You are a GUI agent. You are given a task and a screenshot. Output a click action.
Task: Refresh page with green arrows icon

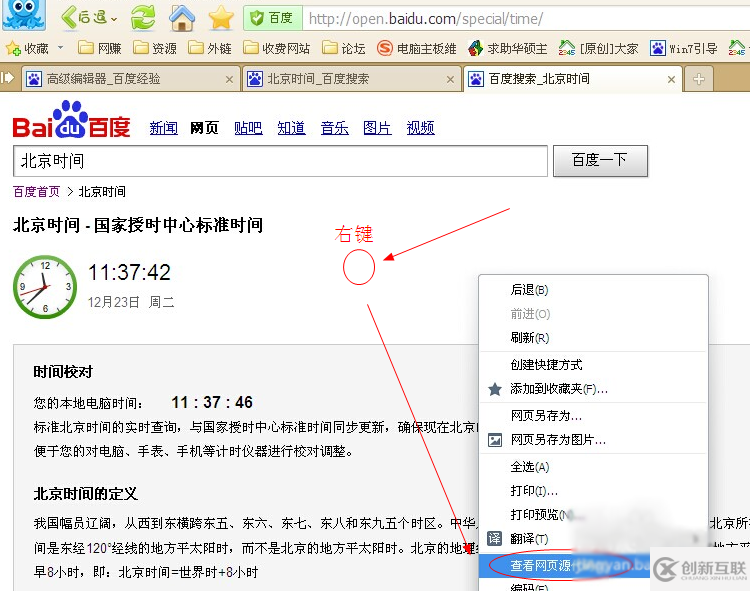click(143, 18)
